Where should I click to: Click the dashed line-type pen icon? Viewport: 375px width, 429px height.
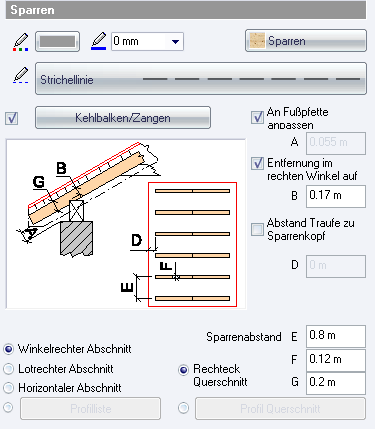pyautogui.click(x=21, y=75)
